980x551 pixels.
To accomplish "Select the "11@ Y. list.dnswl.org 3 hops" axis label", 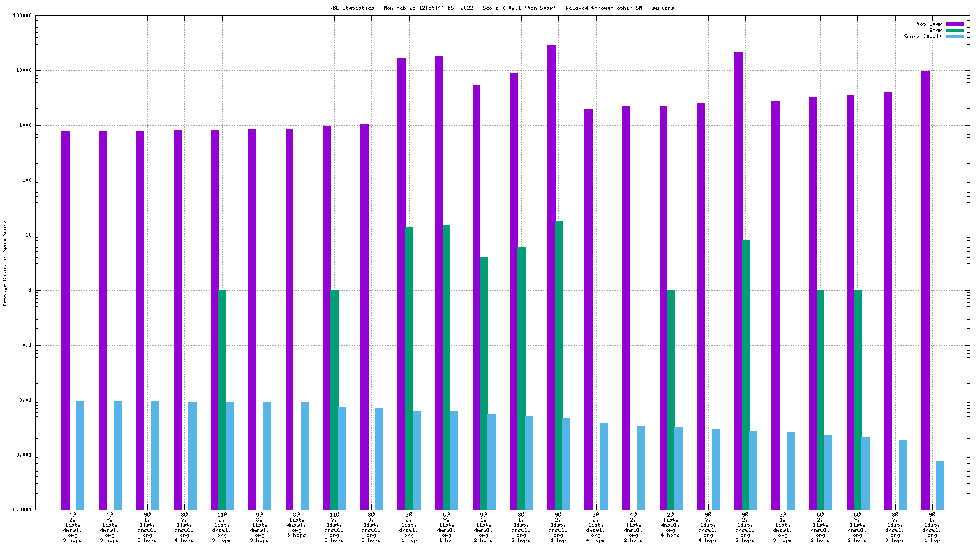I will [x=334, y=527].
